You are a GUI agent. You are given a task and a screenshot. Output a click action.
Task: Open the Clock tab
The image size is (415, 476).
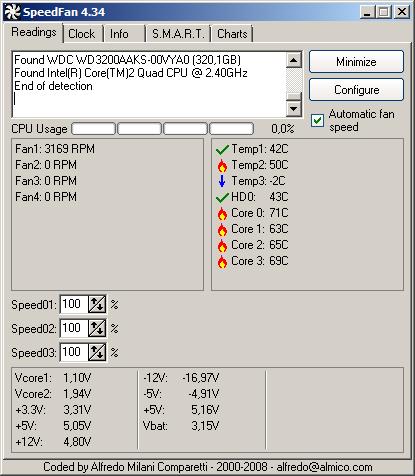pyautogui.click(x=82, y=34)
